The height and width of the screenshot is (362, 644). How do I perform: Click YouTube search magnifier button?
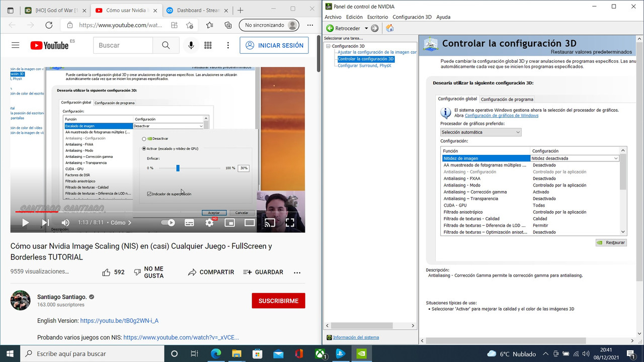166,45
